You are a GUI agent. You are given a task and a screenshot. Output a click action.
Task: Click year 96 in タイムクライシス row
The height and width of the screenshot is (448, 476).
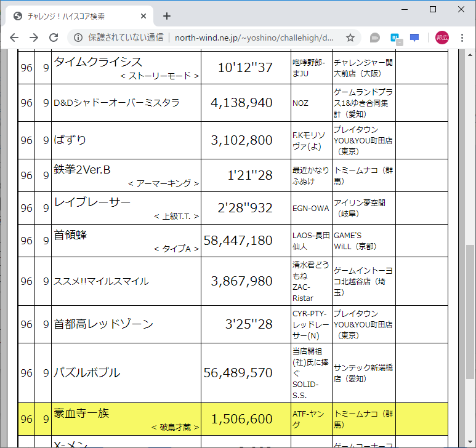[26, 68]
